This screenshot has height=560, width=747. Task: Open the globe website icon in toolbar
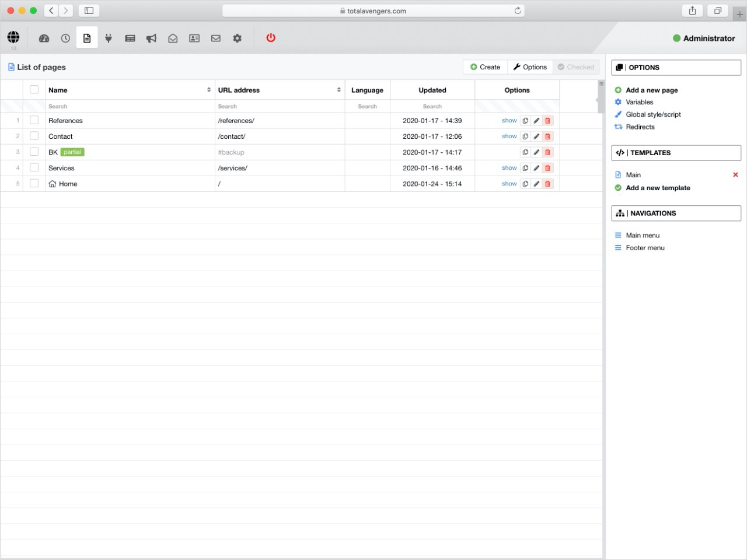pos(13,37)
